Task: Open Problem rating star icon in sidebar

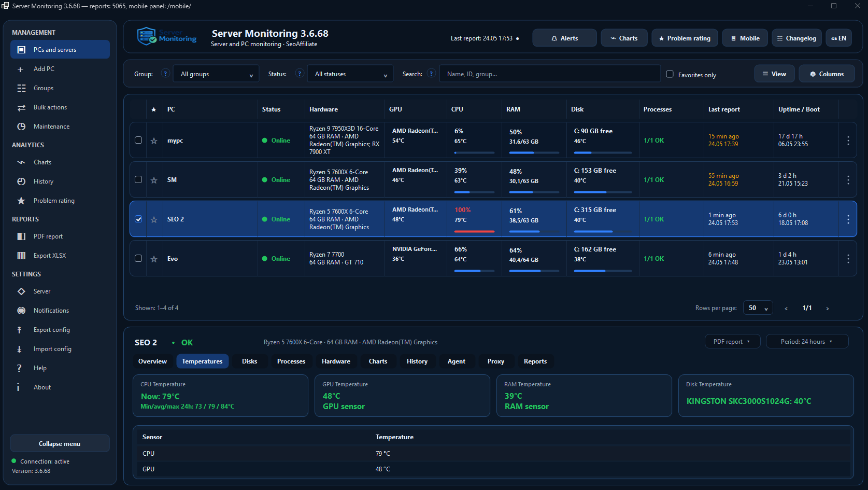Action: click(21, 201)
